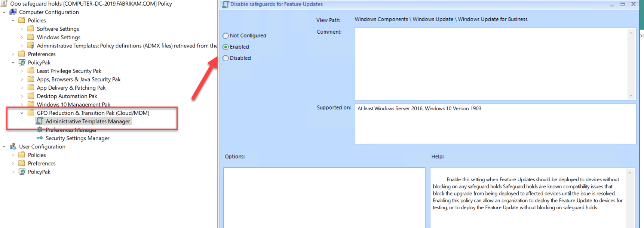Viewport: 644px width, 228px height.
Task: Expand Desktop Automation Pak node
Action: pyautogui.click(x=22, y=96)
